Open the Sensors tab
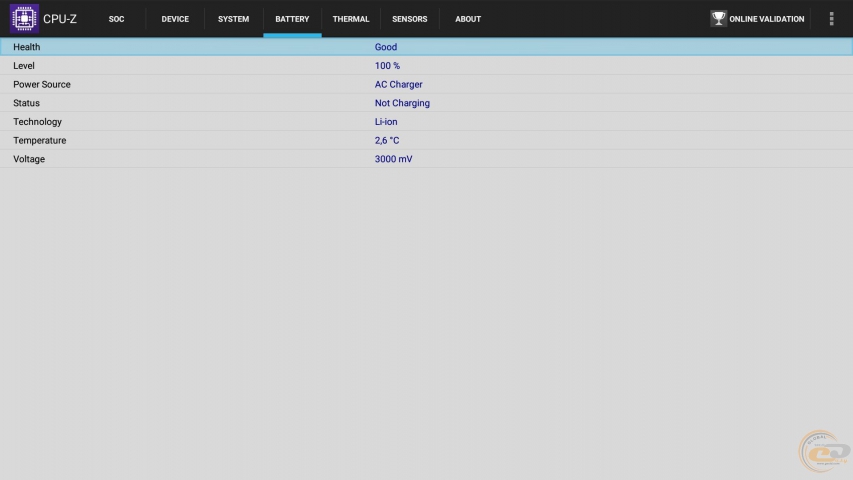 pyautogui.click(x=409, y=19)
